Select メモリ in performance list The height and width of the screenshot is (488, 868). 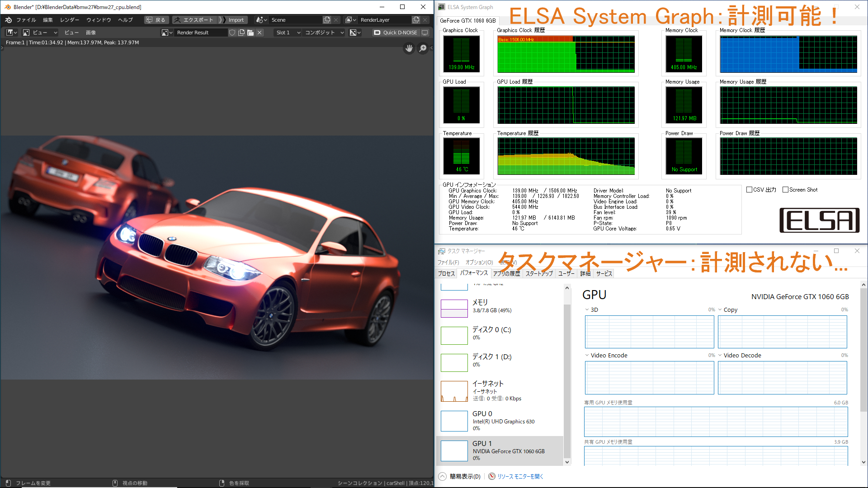500,308
